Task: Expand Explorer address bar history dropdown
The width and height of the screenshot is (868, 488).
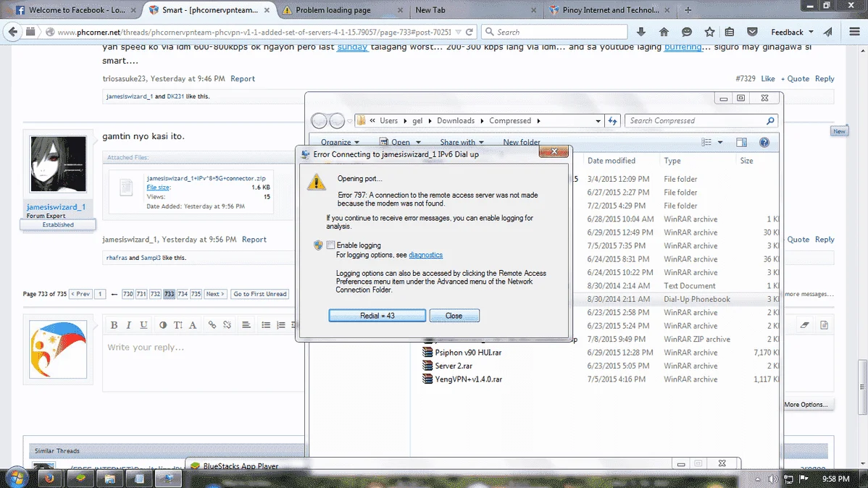Action: click(x=598, y=121)
